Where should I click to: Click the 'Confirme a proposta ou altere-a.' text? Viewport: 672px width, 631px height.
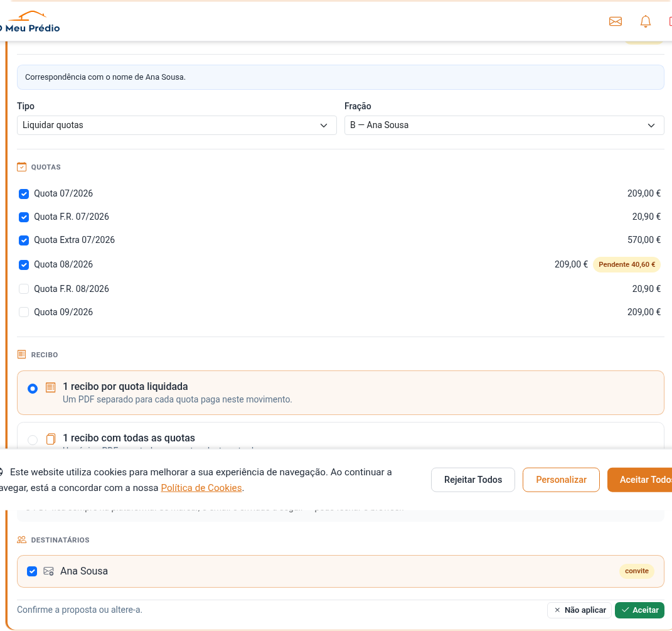tap(79, 610)
